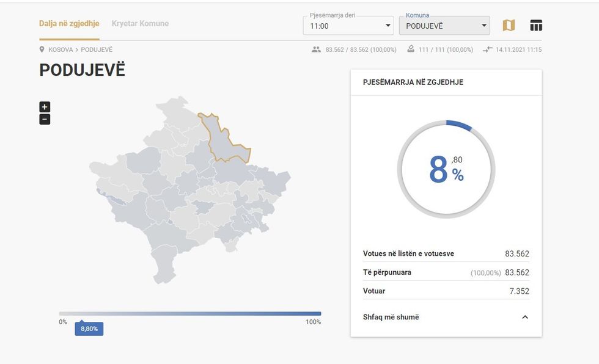Switch to table view icon
The image size is (599, 364).
coord(536,25)
